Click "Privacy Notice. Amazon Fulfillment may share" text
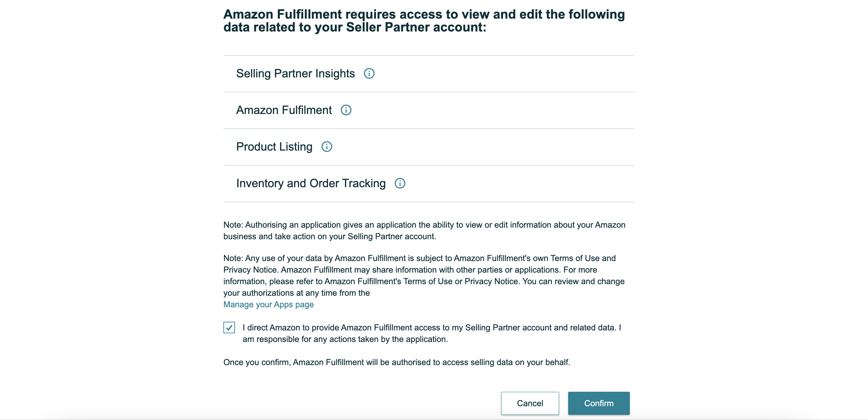Viewport: 868px width, 420px height. 410,270
